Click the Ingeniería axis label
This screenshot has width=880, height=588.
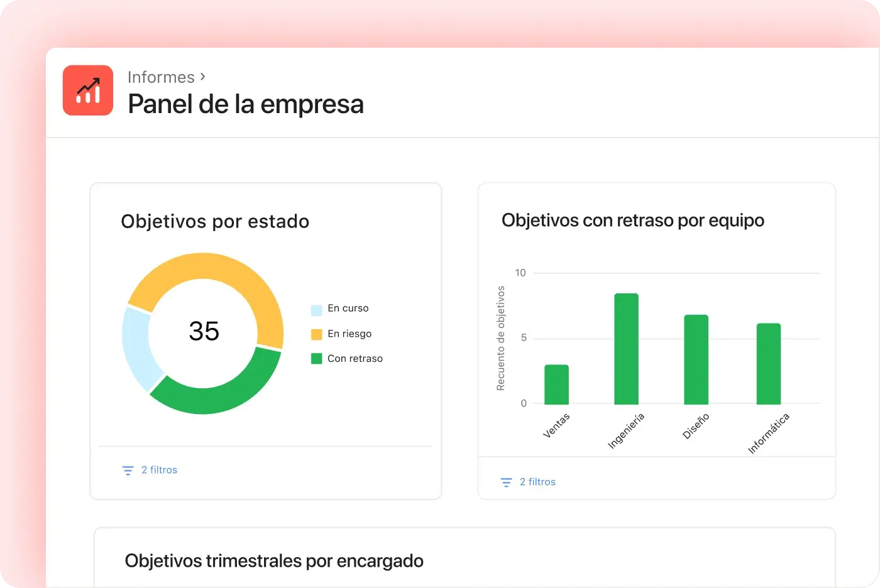click(626, 431)
